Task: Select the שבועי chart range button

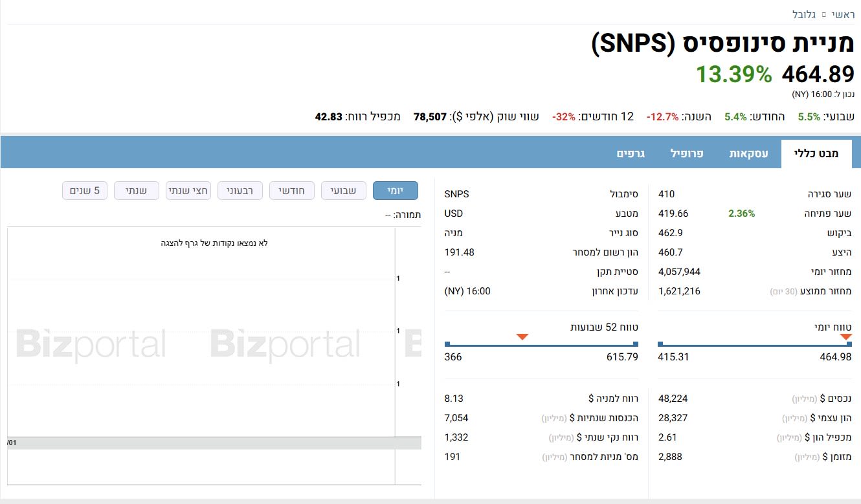Action: 343,191
